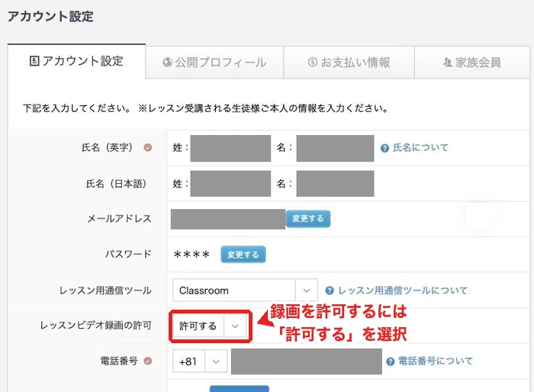Image resolution: width=534 pixels, height=392 pixels.
Task: Open the アカウント設定 tab
Action: point(76,61)
